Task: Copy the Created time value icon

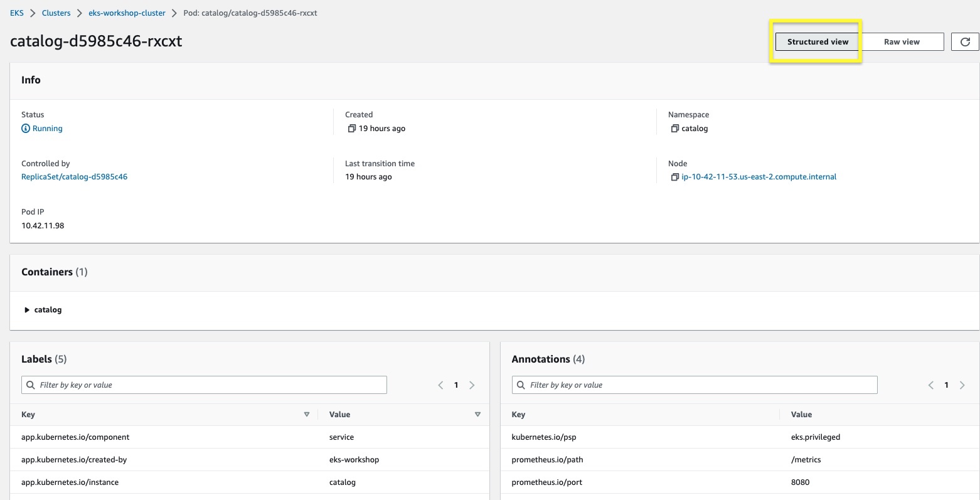Action: 351,129
